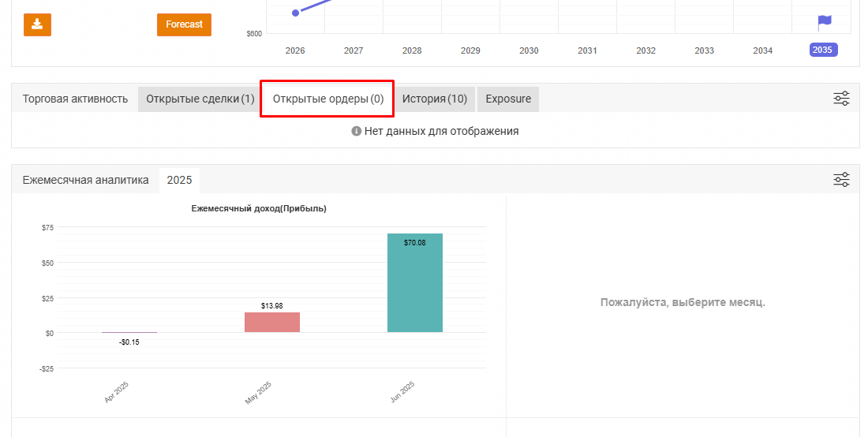Click the -$0.15 value label

(129, 342)
